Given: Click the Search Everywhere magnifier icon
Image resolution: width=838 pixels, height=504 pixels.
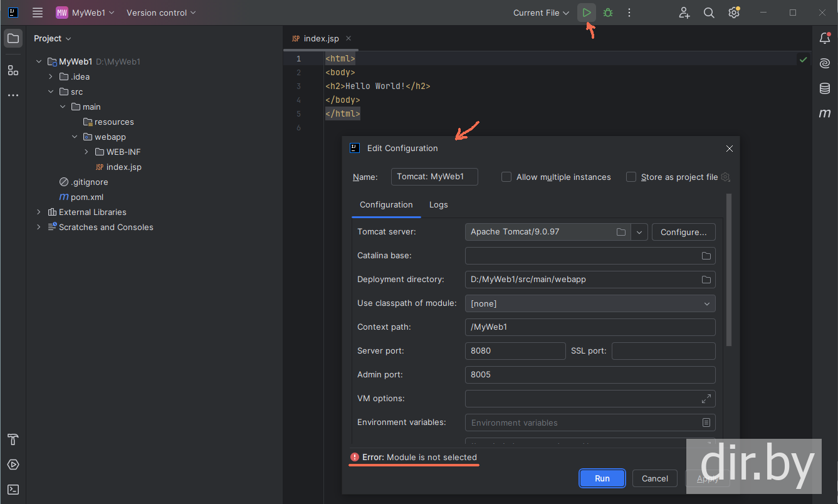Looking at the screenshot, I should (x=709, y=13).
